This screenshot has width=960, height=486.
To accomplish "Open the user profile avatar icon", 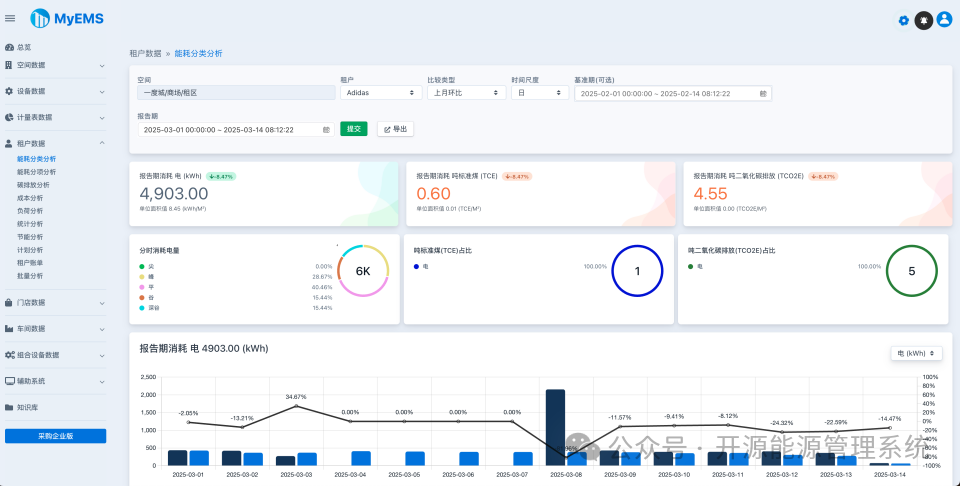I will (944, 20).
